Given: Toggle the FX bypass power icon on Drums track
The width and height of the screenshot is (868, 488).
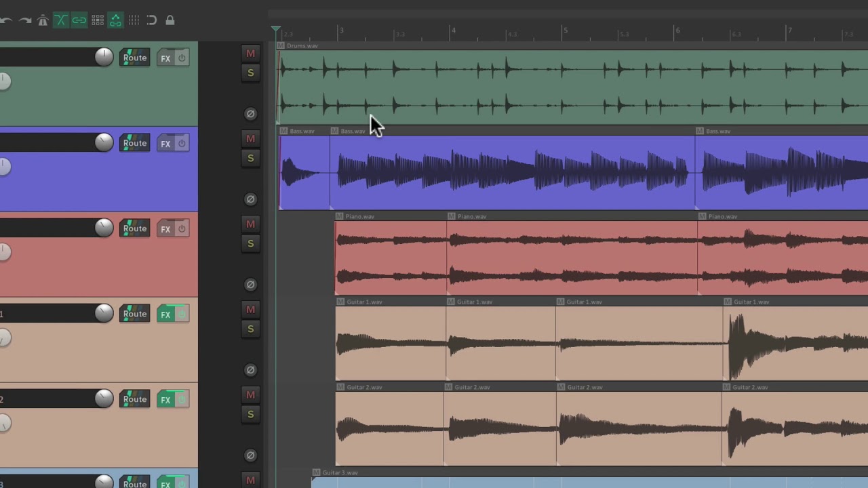Looking at the screenshot, I should point(182,58).
